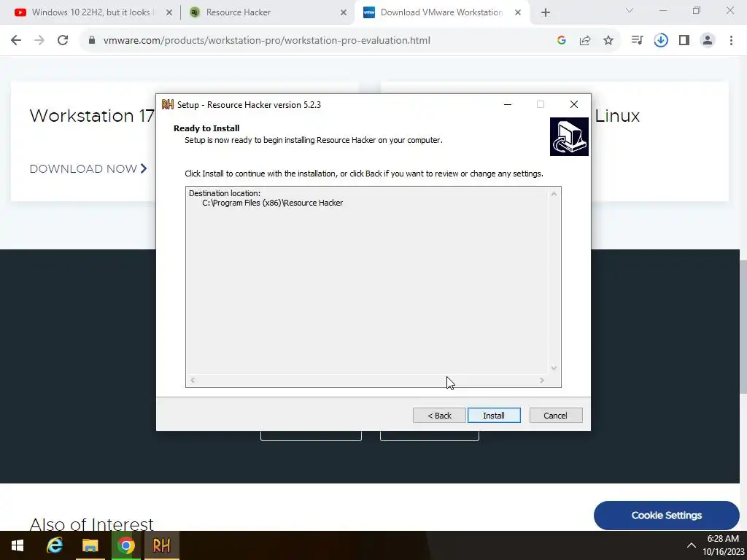This screenshot has height=560, width=747.
Task: Open Cookie Settings button
Action: coord(666,516)
